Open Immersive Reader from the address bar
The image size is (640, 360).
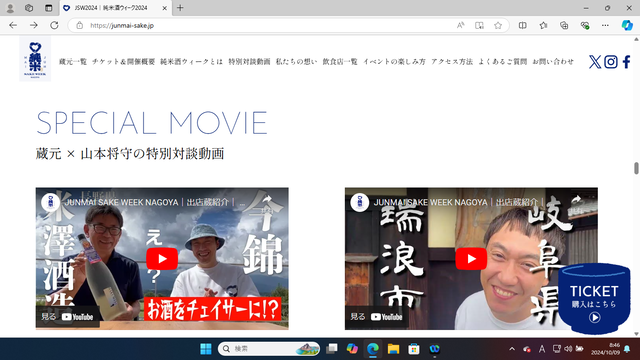point(479,25)
